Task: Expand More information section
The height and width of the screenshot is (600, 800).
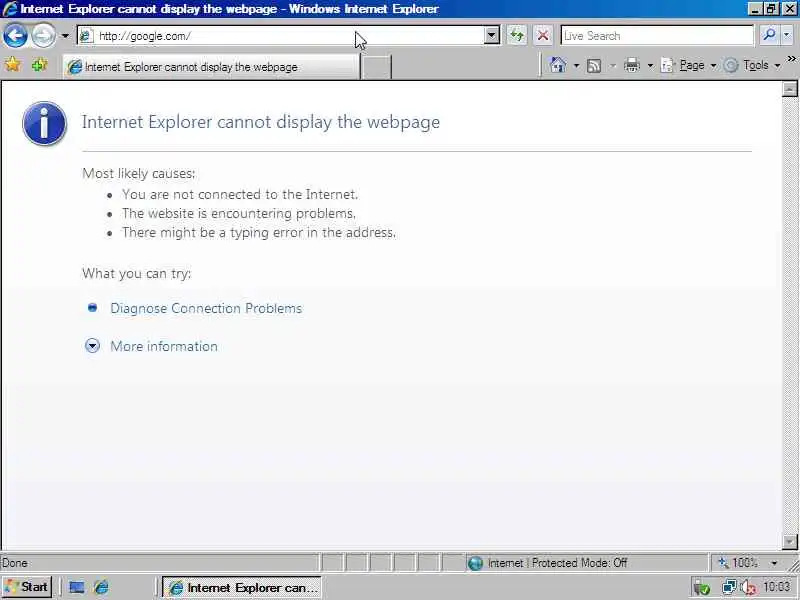Action: coord(164,346)
